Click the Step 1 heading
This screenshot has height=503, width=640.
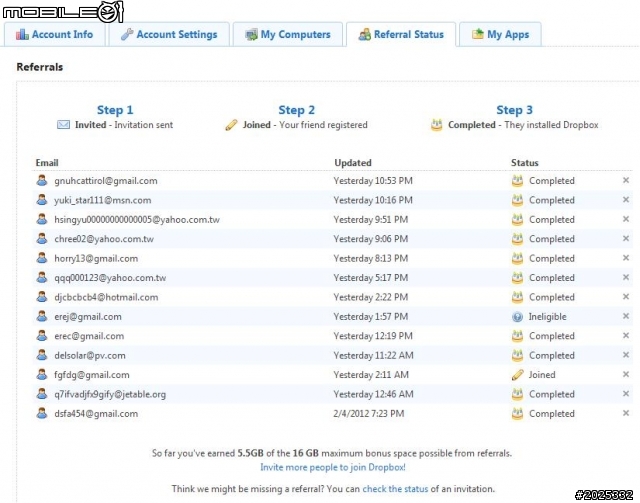[115, 110]
